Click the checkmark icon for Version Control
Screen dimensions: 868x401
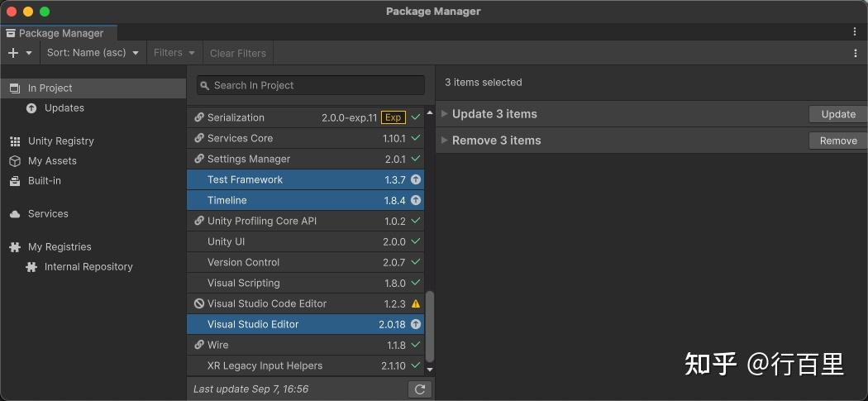coord(416,263)
